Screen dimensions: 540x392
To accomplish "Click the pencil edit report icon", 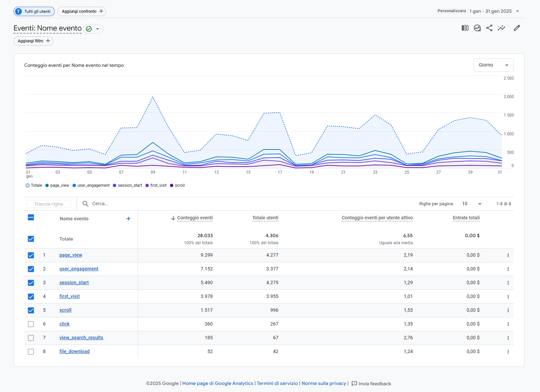I will [x=517, y=28].
